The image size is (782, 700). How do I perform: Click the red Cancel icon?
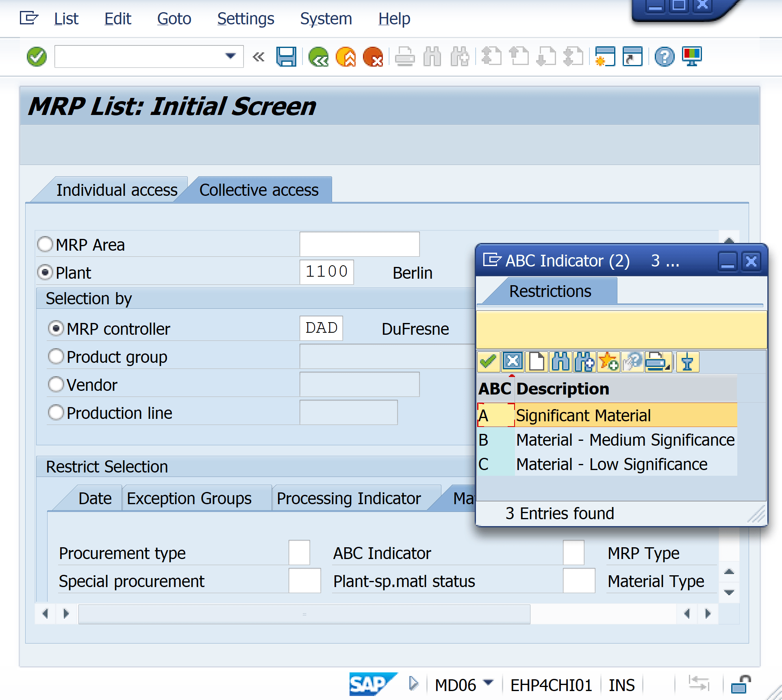coord(373,56)
